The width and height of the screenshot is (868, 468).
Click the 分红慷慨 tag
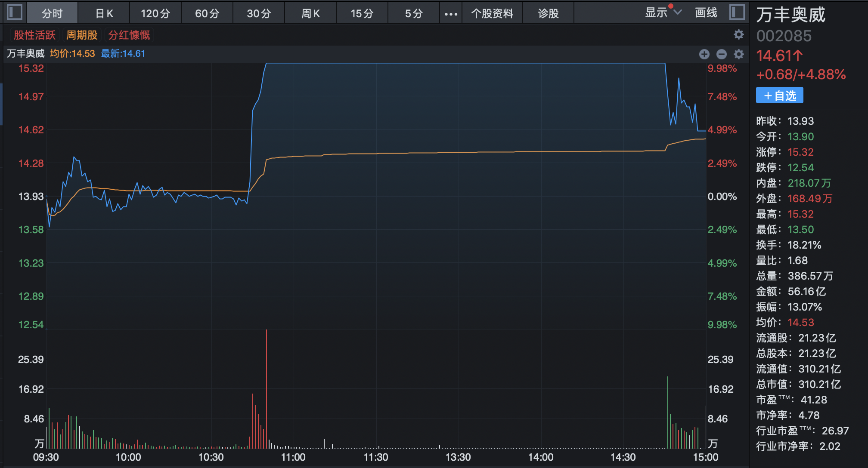[129, 35]
